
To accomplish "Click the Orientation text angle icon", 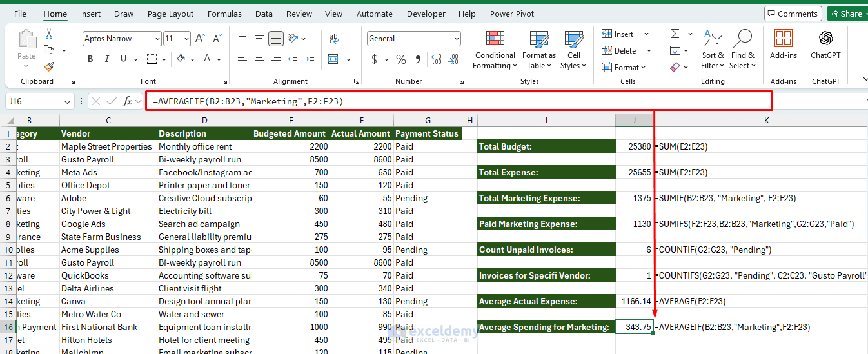I will click(293, 39).
